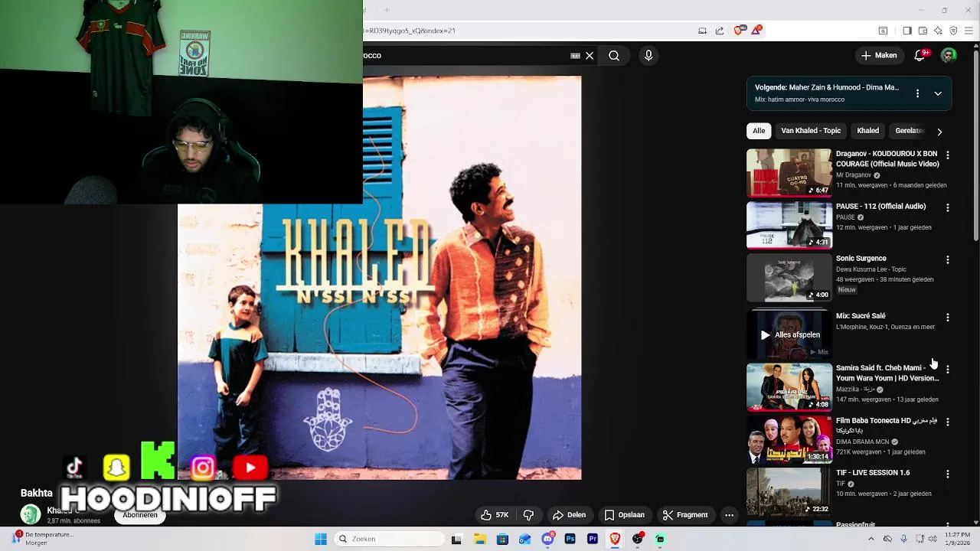
Task: Open the account avatar menu
Action: coord(949,55)
